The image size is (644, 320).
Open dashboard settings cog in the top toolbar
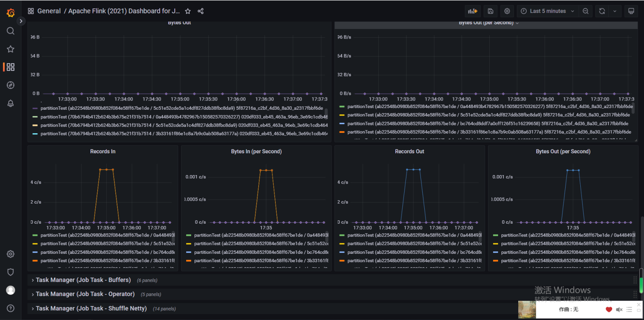pos(507,11)
